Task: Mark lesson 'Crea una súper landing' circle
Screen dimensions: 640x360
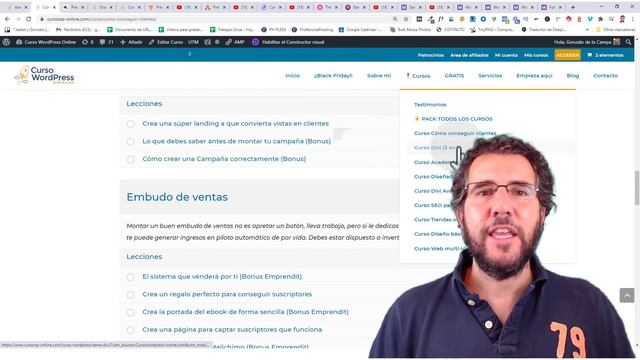Action: [131, 124]
